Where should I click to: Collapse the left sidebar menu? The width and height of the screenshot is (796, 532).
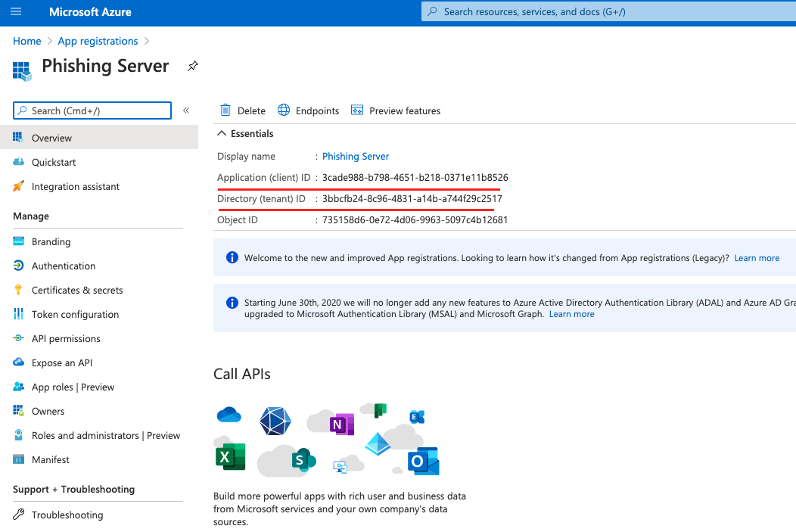click(186, 110)
